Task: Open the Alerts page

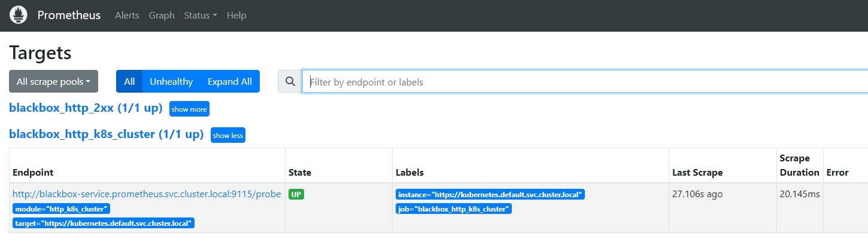Action: (x=127, y=16)
